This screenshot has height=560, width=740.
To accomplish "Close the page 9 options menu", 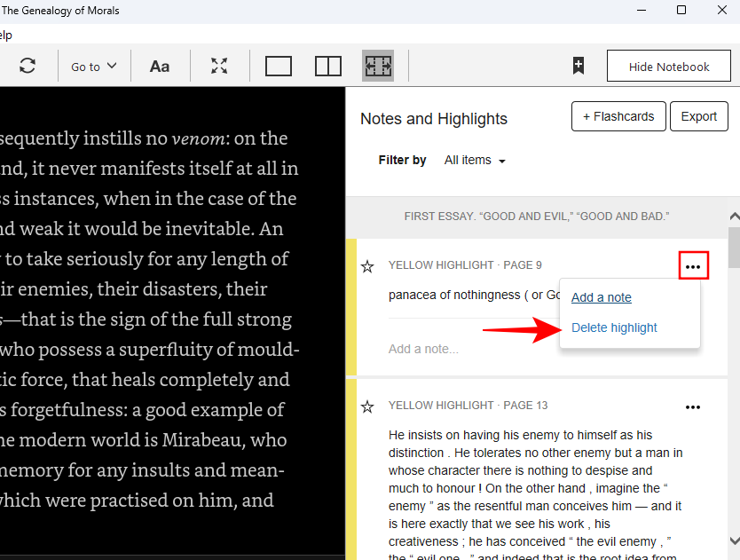I will point(693,266).
